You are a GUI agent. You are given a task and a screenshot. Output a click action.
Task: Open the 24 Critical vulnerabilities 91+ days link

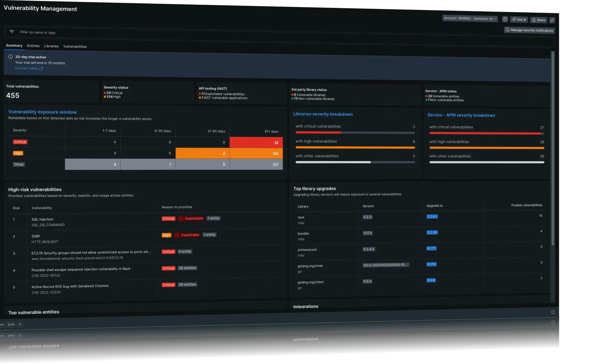click(276, 142)
